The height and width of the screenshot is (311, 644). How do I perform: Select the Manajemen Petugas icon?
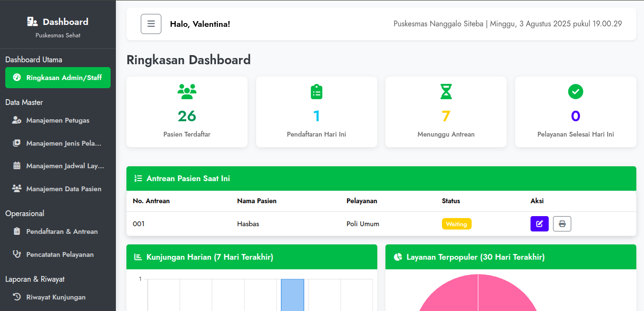[16, 120]
